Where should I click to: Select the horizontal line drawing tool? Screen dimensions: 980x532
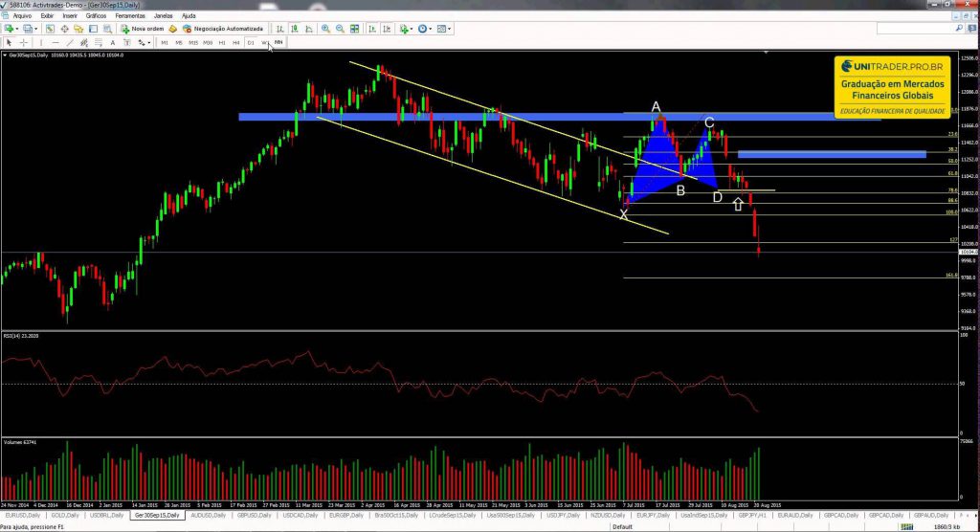[x=56, y=42]
